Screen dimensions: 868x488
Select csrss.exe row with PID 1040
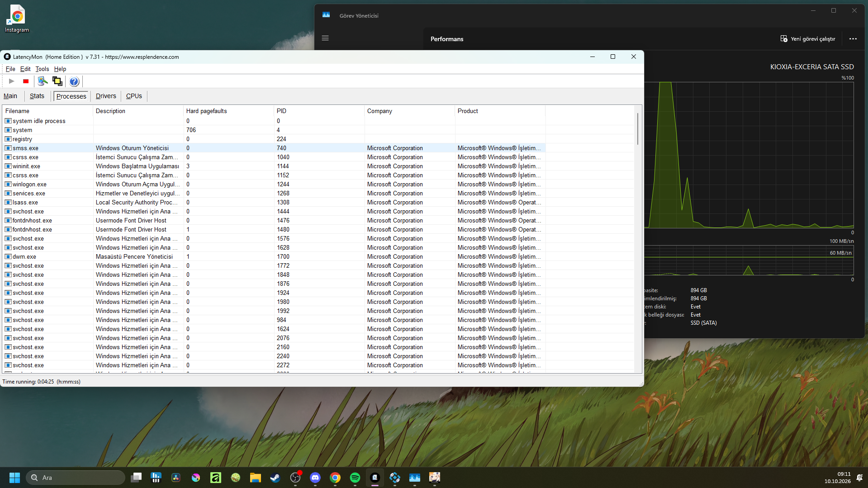point(274,157)
